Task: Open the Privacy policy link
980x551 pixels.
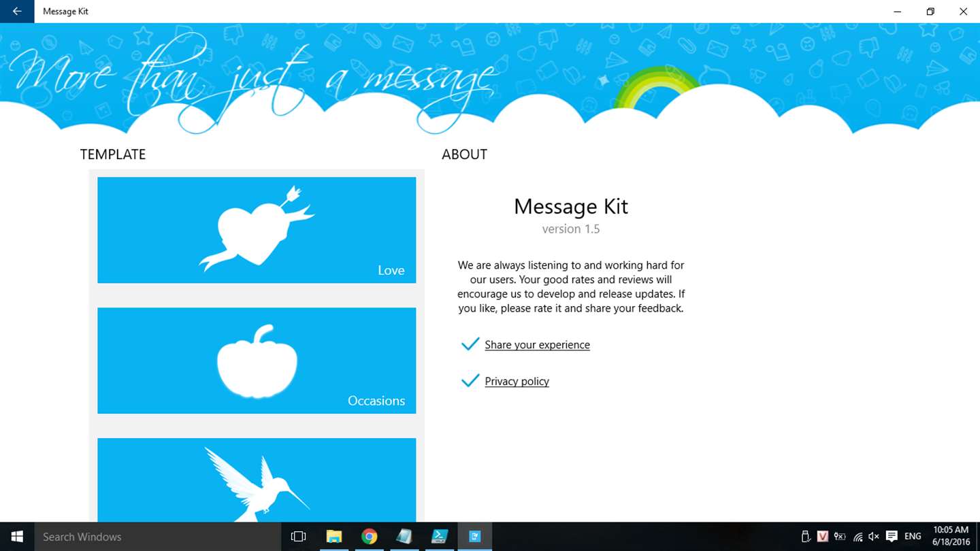Action: pos(517,382)
